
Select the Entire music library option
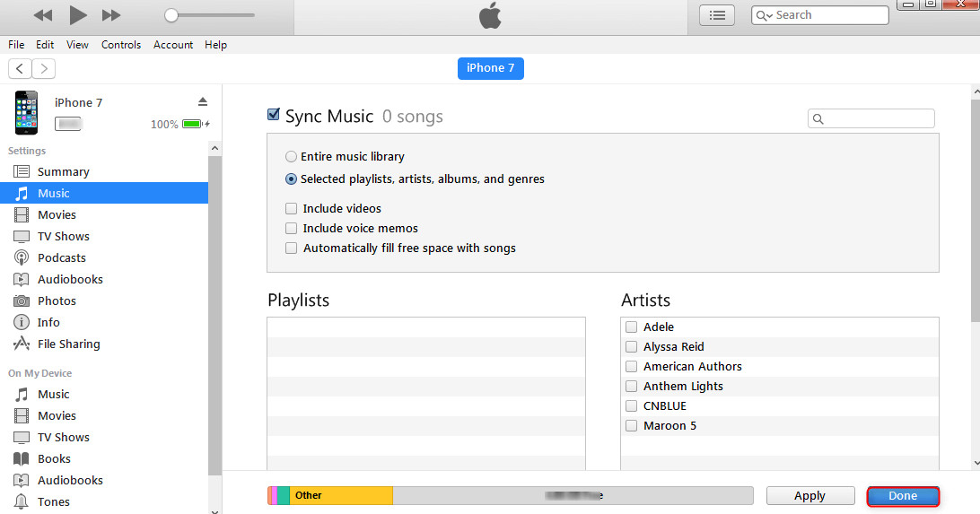pyautogui.click(x=291, y=156)
